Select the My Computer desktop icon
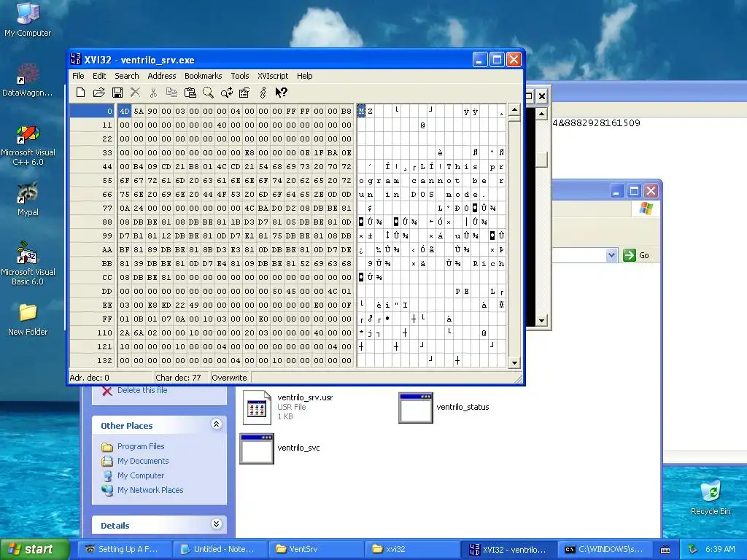This screenshot has width=747, height=560. (28, 19)
